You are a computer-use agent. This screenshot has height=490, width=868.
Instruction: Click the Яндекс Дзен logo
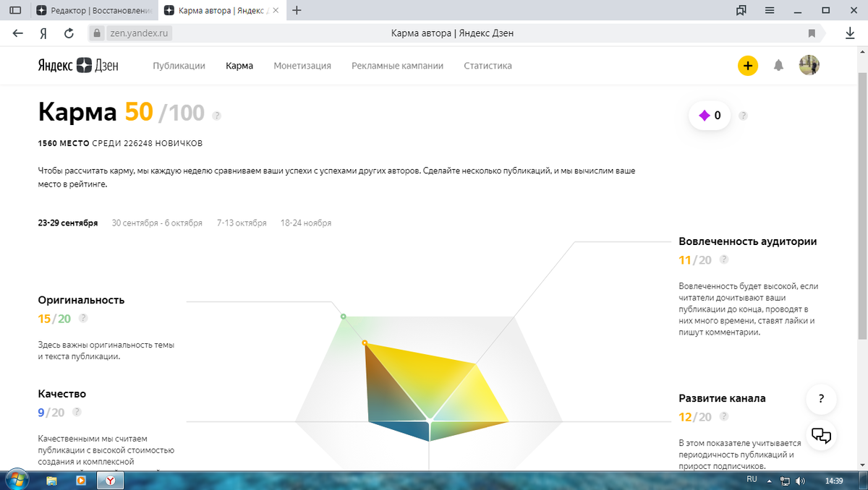78,66
